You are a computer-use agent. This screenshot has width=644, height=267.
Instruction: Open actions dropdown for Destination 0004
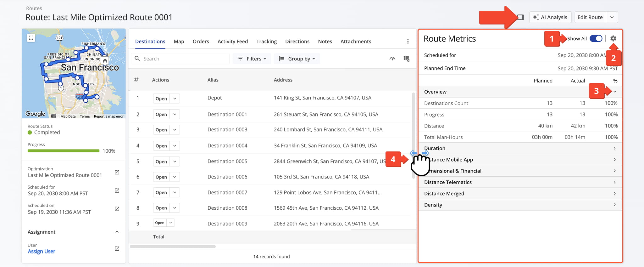[175, 146]
